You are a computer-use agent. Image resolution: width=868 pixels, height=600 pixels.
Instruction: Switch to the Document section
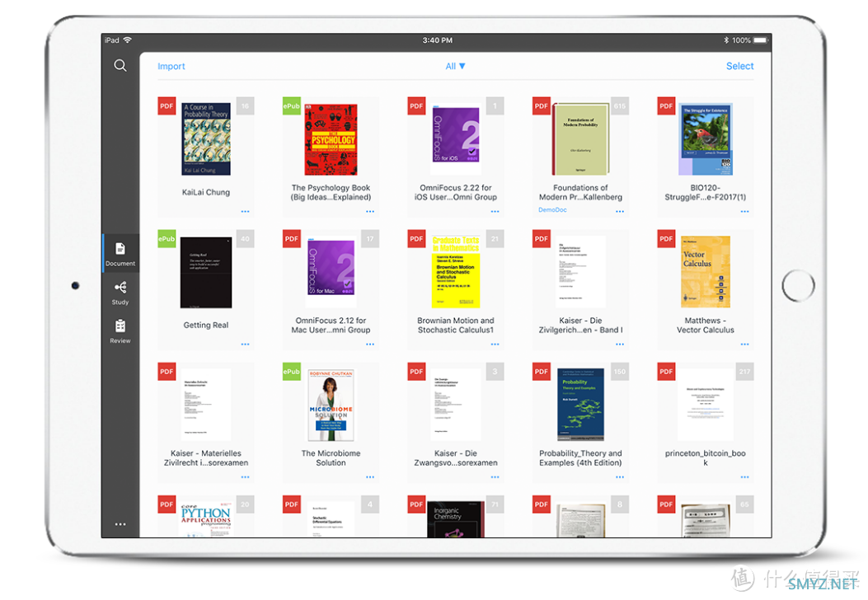click(120, 254)
